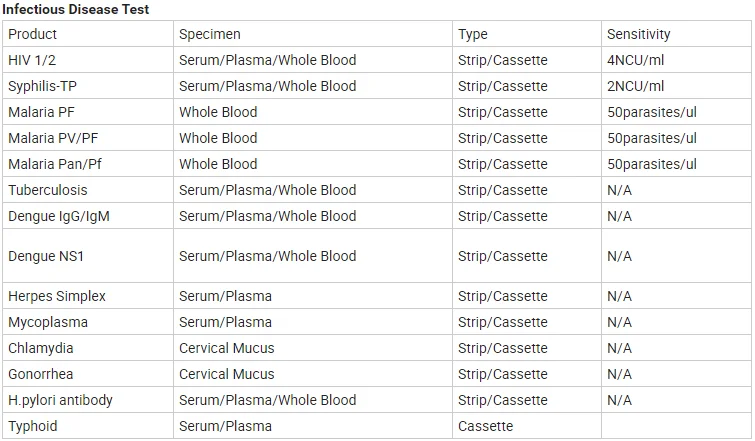Image resolution: width=755 pixels, height=441 pixels.
Task: Select the Malaria PV/PF product cell
Action: click(x=50, y=138)
